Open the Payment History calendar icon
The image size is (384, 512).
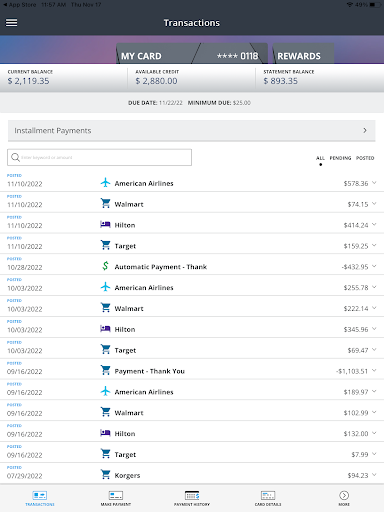click(192, 495)
